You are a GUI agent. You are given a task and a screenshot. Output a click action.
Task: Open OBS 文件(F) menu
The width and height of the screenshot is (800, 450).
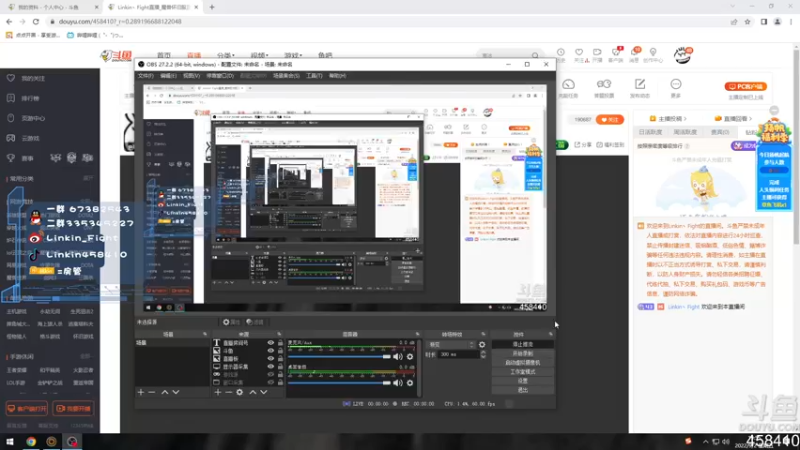point(145,76)
